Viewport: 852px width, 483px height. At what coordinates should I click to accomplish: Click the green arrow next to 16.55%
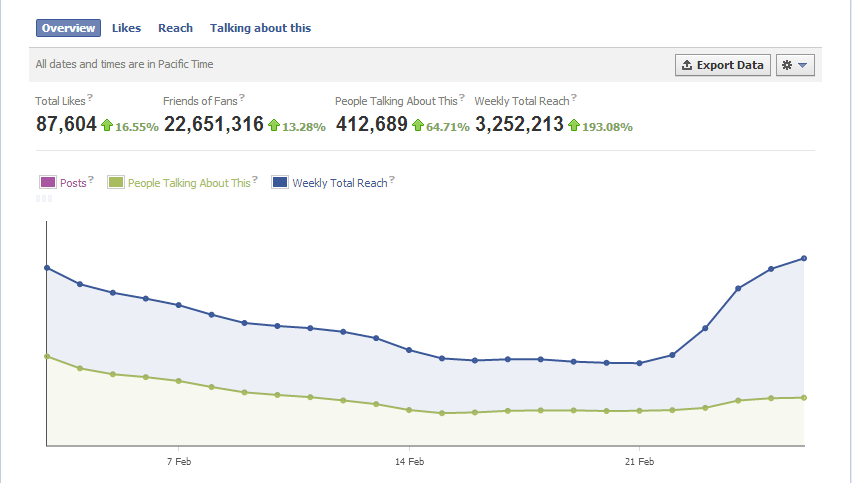(106, 126)
